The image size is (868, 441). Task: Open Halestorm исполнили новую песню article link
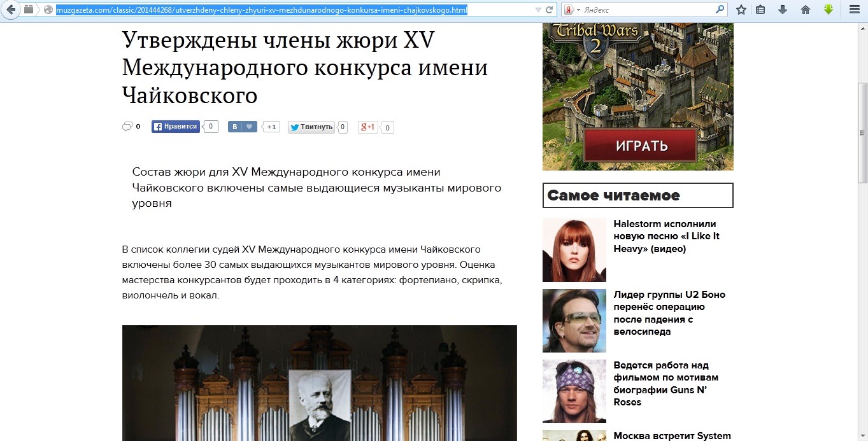pos(666,236)
